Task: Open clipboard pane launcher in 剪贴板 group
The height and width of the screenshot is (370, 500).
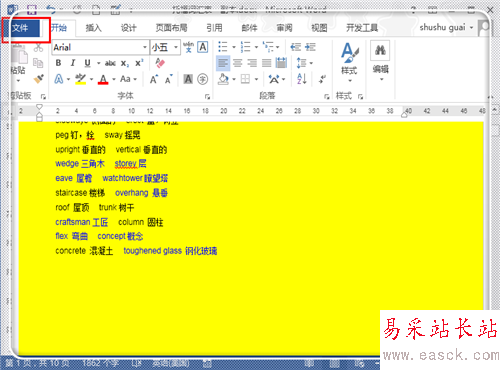Action: click(x=43, y=97)
